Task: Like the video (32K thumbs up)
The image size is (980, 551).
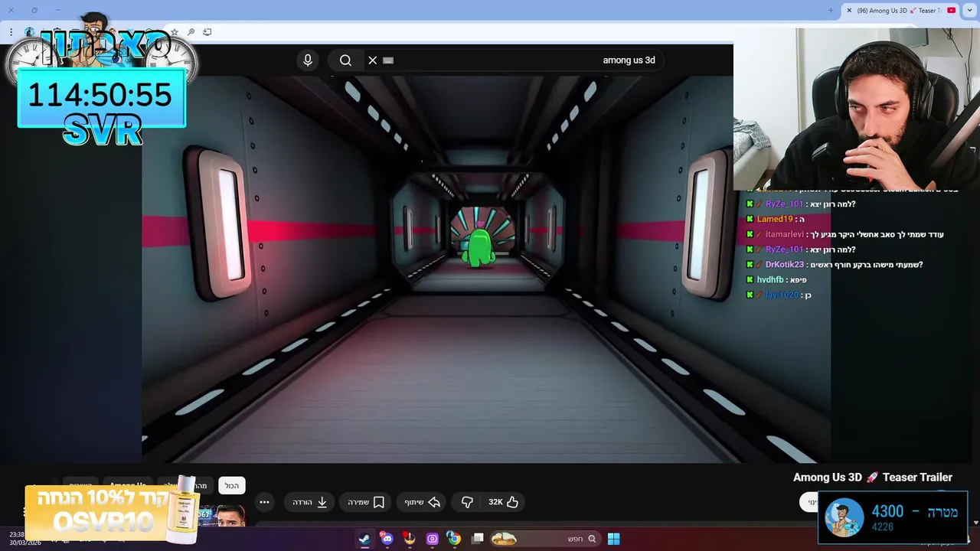Action: pos(503,502)
